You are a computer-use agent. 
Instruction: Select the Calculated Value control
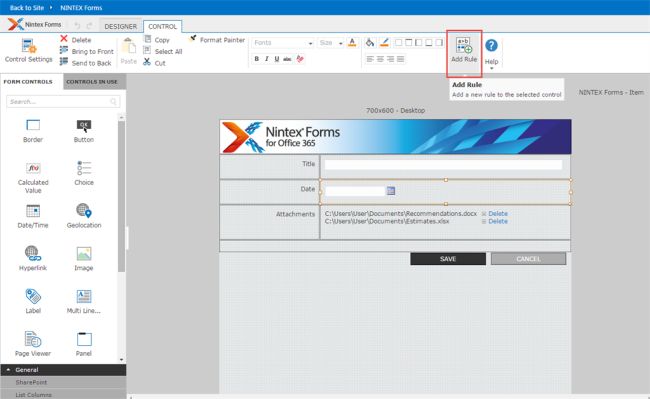coord(33,177)
